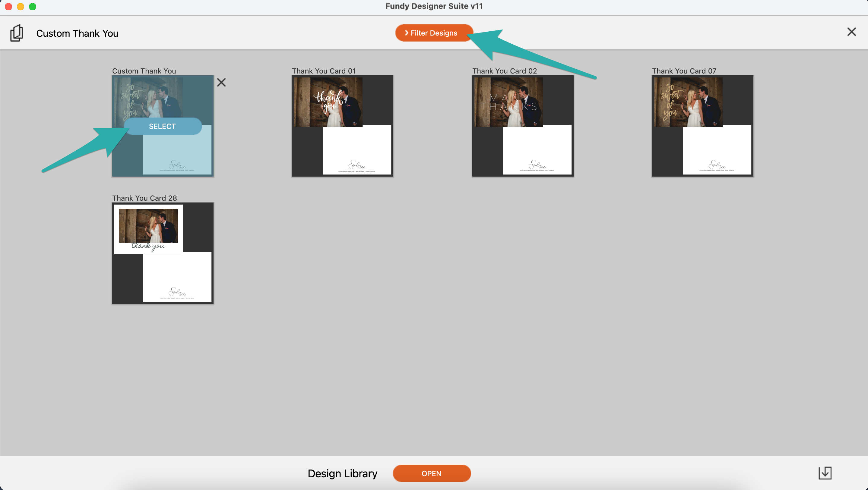868x490 pixels.
Task: Click the Custom Thank You header title
Action: coord(77,33)
